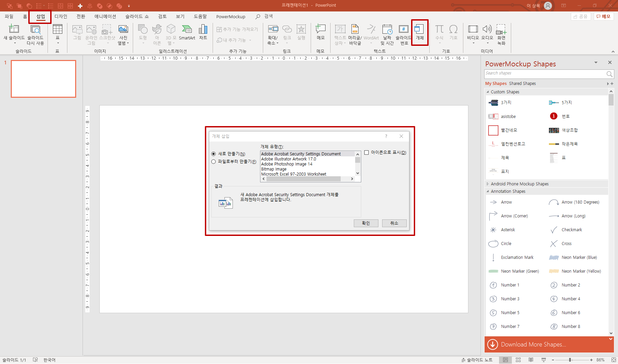Image resolution: width=618 pixels, height=364 pixels.
Task: Select the 새로 만들기 radio button
Action: 214,154
